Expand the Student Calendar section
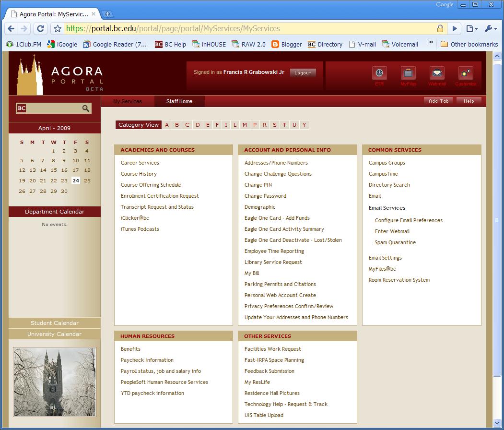 click(55, 323)
